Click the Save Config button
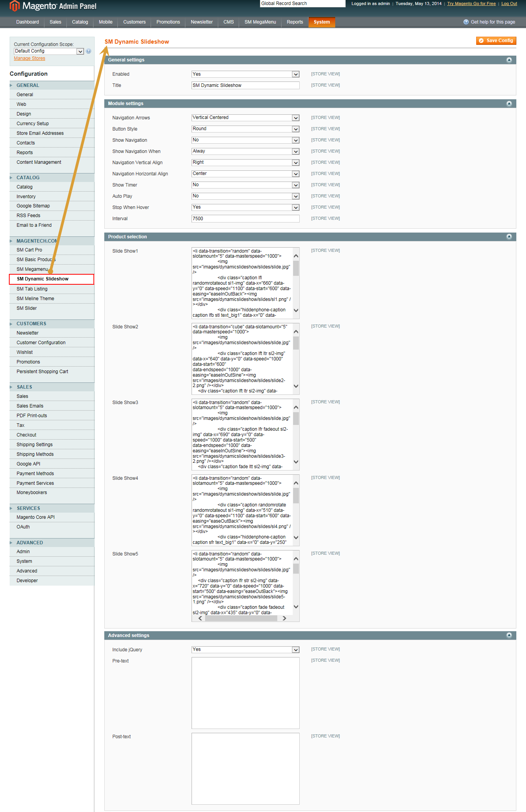 [496, 41]
